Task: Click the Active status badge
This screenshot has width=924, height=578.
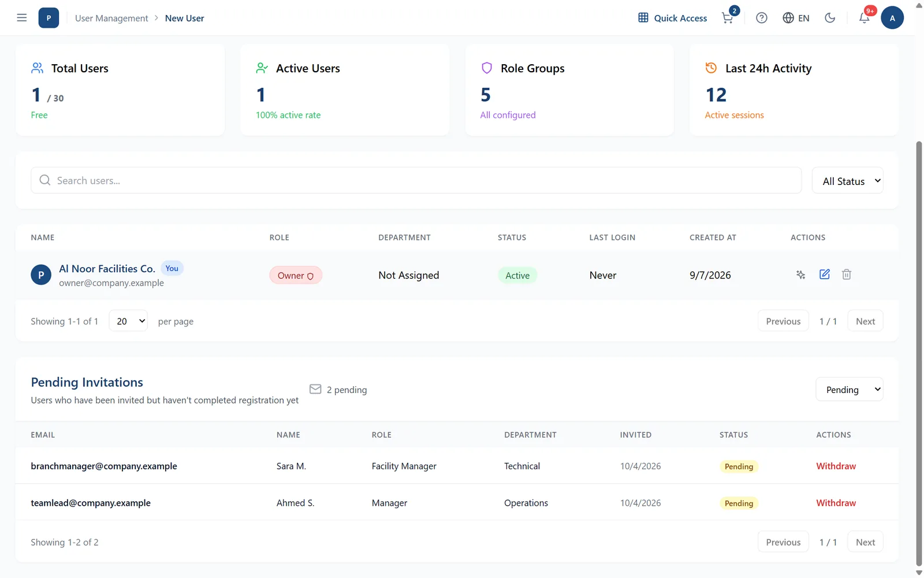Action: point(517,275)
